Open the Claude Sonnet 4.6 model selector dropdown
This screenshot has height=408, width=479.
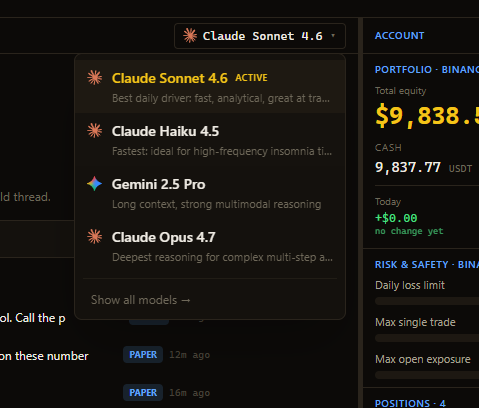coord(260,36)
